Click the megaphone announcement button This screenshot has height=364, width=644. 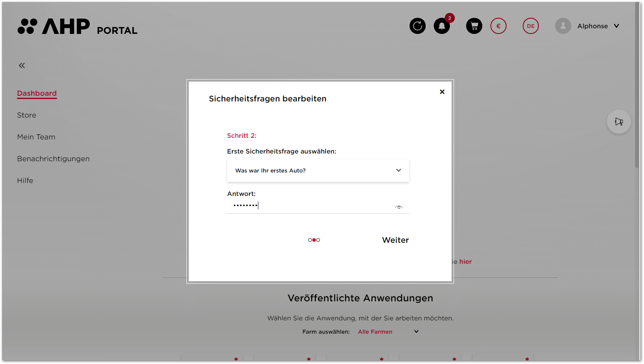click(x=619, y=122)
